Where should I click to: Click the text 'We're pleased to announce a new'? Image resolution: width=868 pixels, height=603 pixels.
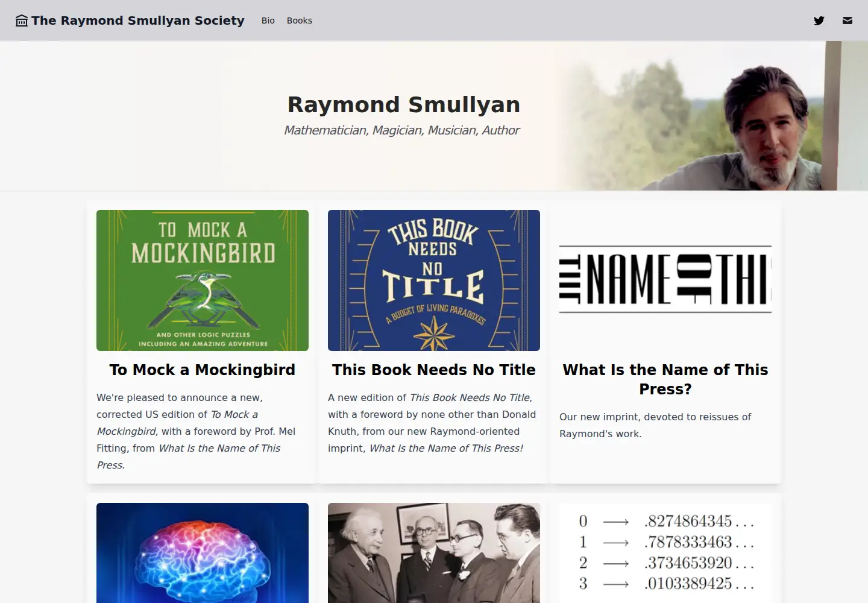click(179, 397)
